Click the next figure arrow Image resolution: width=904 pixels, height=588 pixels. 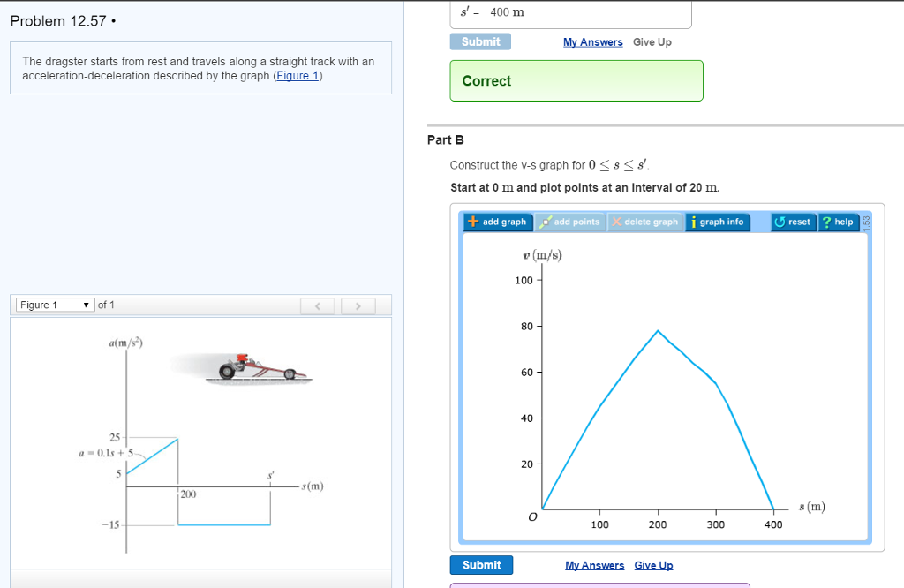click(358, 305)
